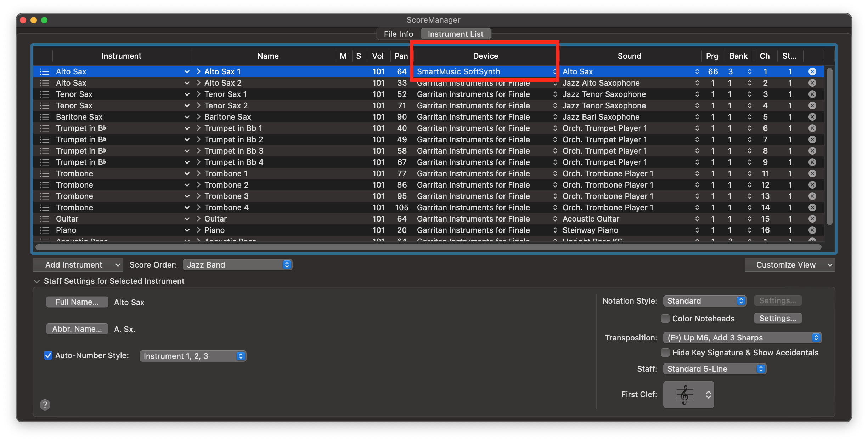Open the help question mark button
Image resolution: width=868 pixels, height=441 pixels.
click(x=45, y=405)
